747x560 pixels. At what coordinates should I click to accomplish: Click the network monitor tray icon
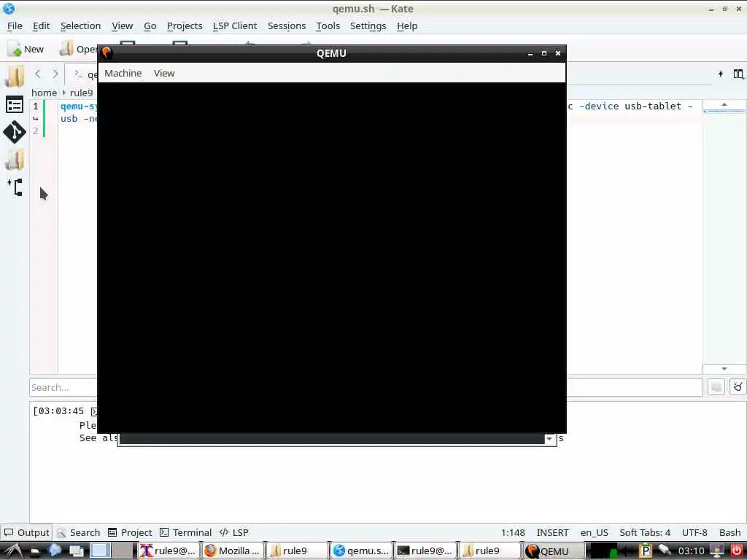[716, 551]
